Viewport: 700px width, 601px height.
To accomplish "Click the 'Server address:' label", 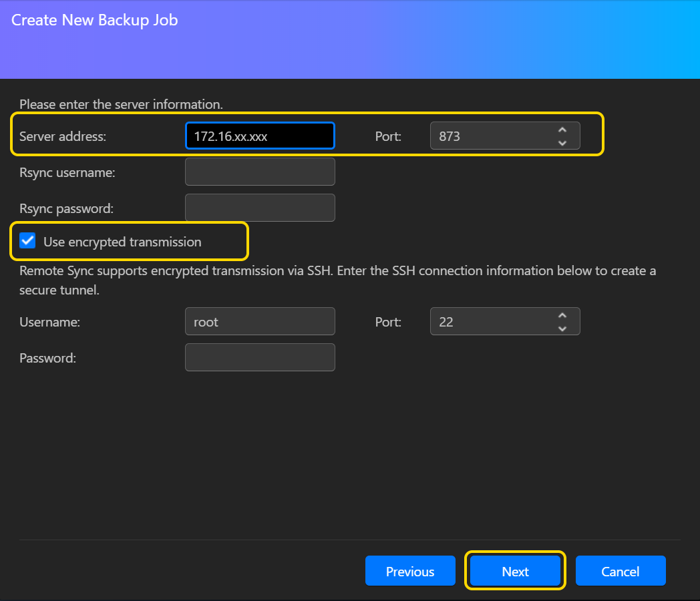I will pos(63,136).
